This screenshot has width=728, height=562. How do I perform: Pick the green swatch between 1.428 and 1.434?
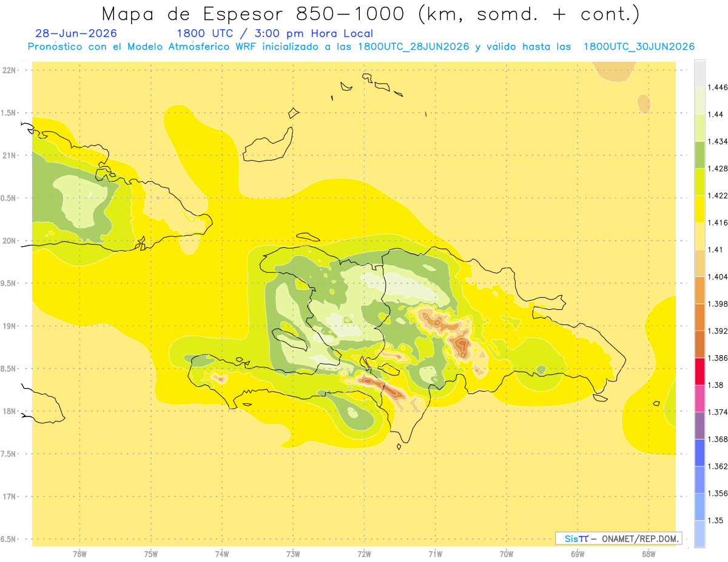pyautogui.click(x=699, y=155)
